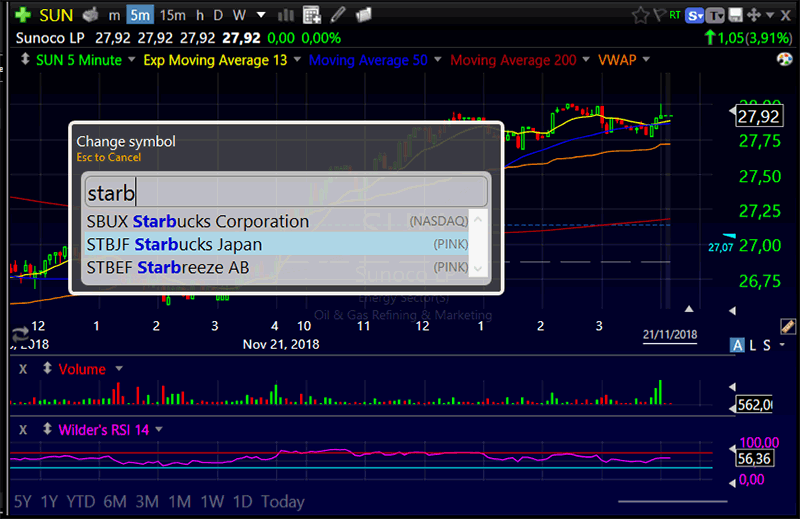Select the 5m timeframe
Image resolution: width=800 pixels, height=519 pixels.
pos(140,15)
